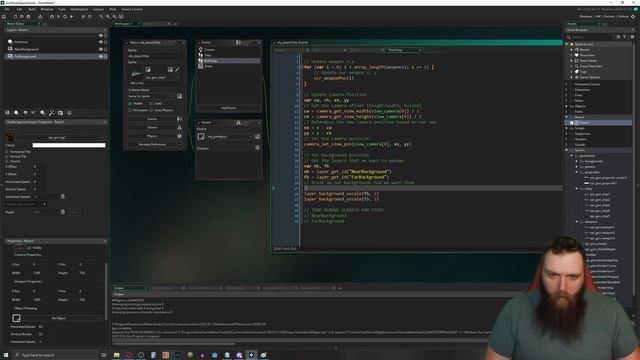
Task: Click the Clean icon in the toolbar
Action: point(71,17)
